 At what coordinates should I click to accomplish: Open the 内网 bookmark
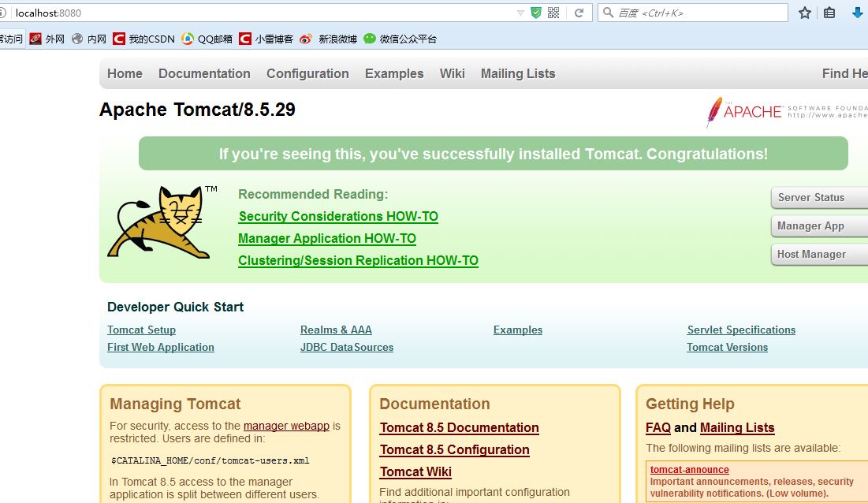89,39
